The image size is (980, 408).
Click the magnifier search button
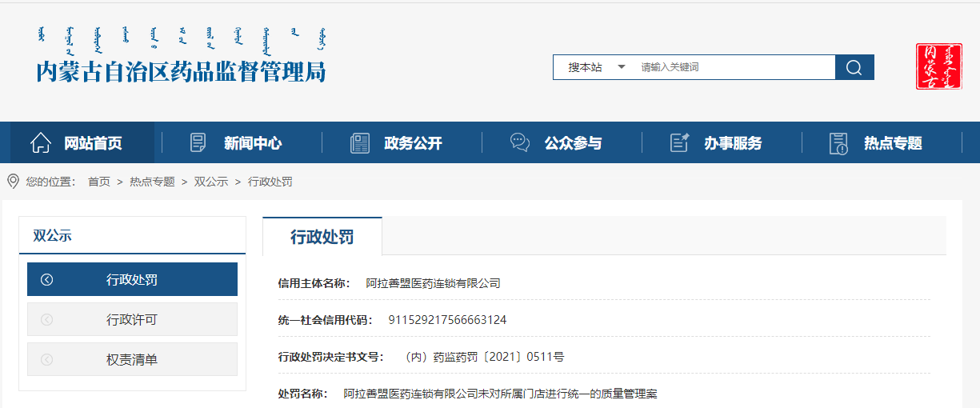pyautogui.click(x=854, y=67)
